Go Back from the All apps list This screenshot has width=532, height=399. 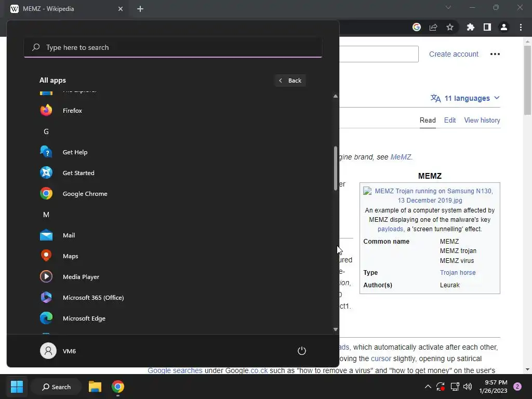(x=290, y=81)
